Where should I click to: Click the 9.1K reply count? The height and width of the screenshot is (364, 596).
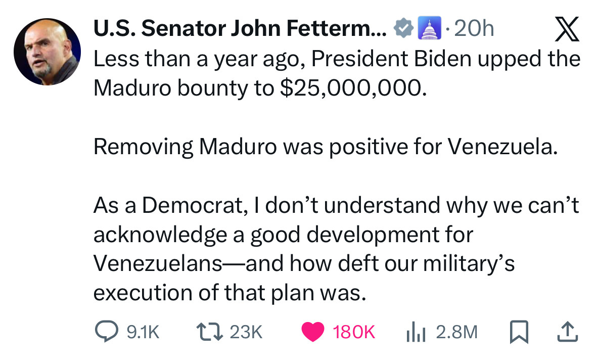pos(143,332)
